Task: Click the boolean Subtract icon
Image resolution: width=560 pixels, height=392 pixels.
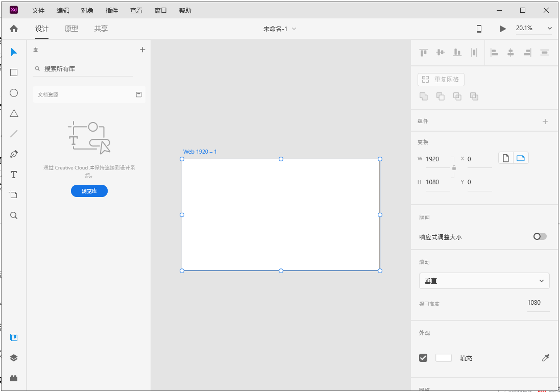Action: pyautogui.click(x=441, y=96)
